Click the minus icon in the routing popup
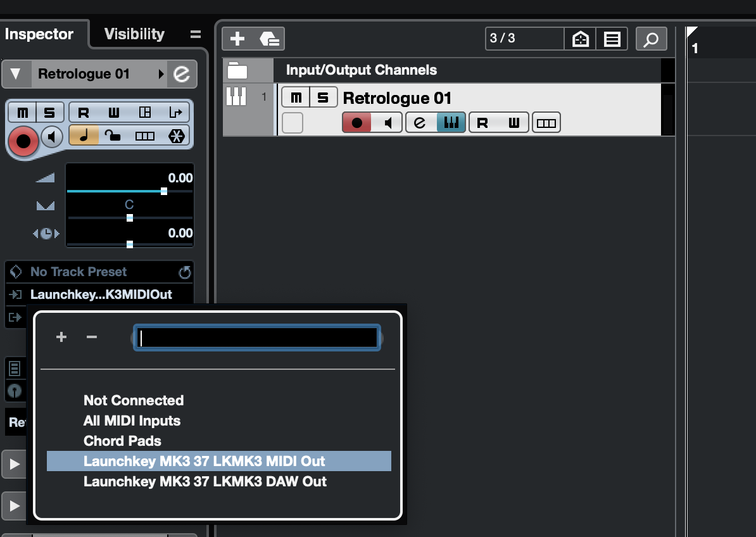The image size is (756, 537). coord(92,337)
